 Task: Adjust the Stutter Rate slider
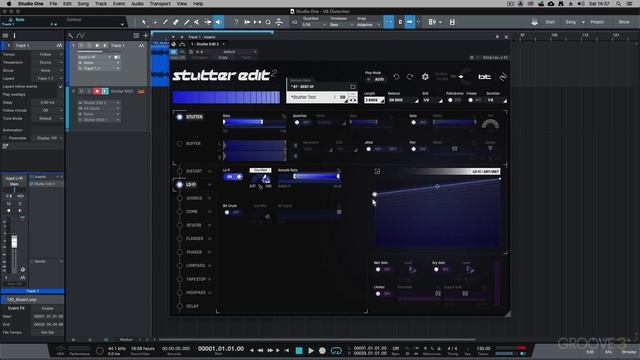[x=254, y=122]
